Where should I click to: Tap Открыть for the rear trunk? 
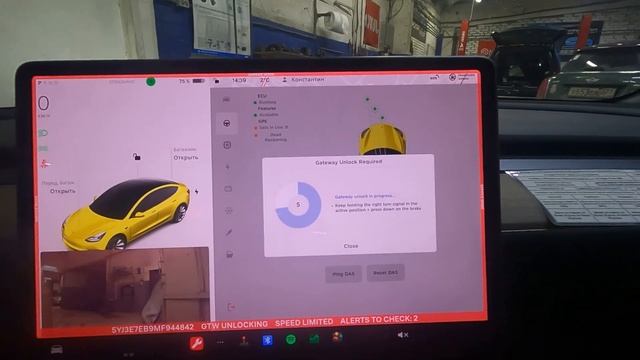point(186,158)
